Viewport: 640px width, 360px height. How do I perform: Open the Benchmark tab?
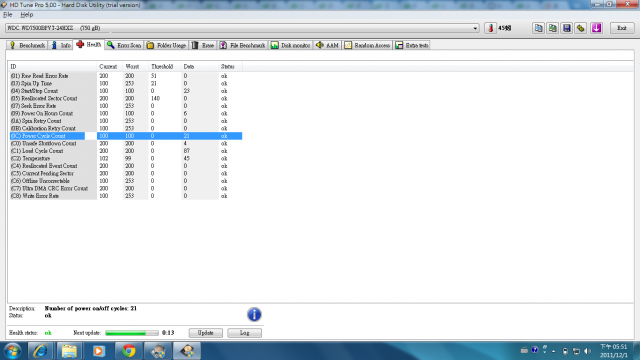(27, 45)
